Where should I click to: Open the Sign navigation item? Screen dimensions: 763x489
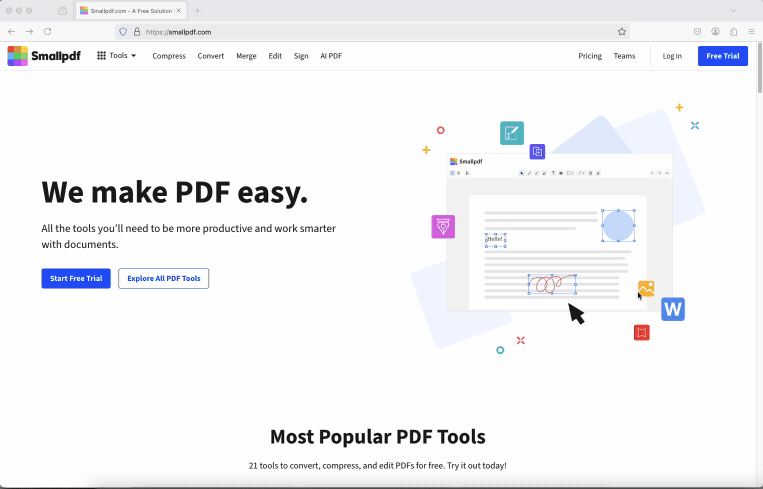(301, 56)
